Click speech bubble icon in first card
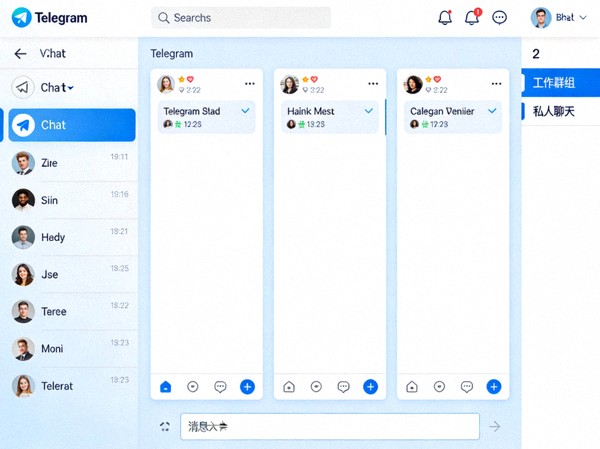600x449 pixels. (x=220, y=387)
